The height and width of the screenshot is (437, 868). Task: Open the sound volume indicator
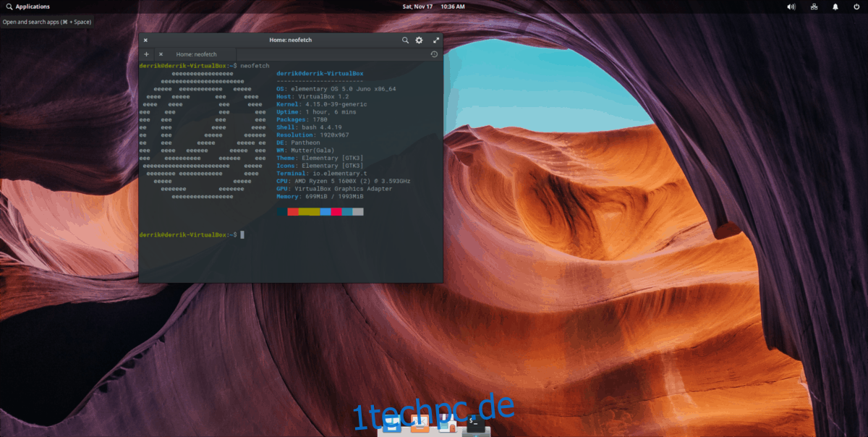[x=791, y=7]
